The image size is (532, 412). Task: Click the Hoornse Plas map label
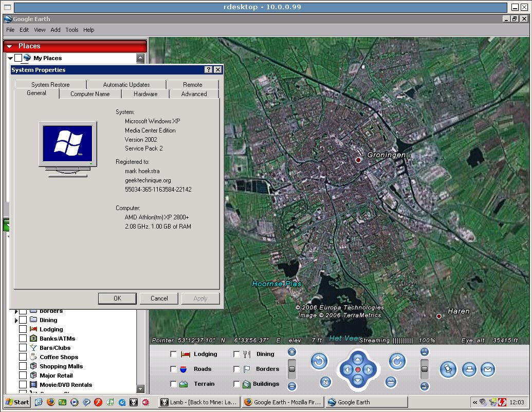click(x=277, y=284)
